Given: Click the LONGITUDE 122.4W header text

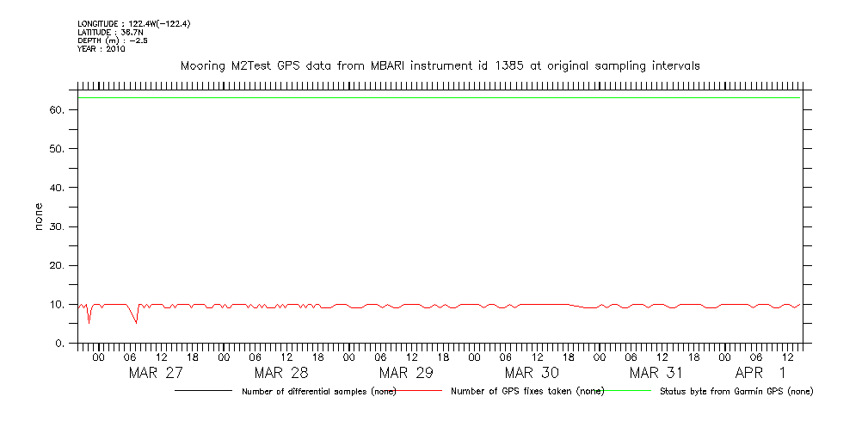Looking at the screenshot, I should pos(133,24).
